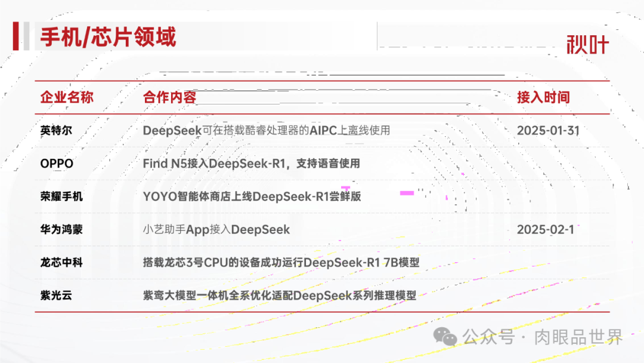
Task: Select text DeepSeek可在搭载酷睿处理器的AIPC上离线使用
Action: coord(267,130)
